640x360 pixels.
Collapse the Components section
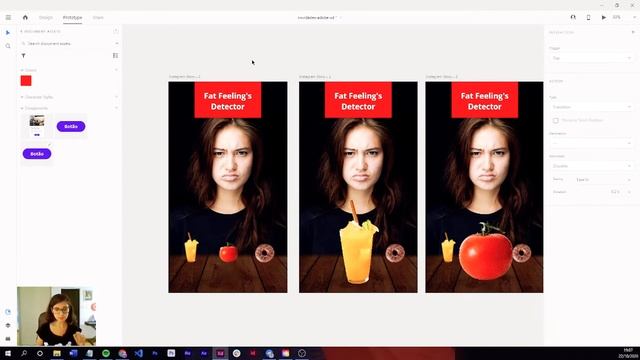tap(22, 108)
